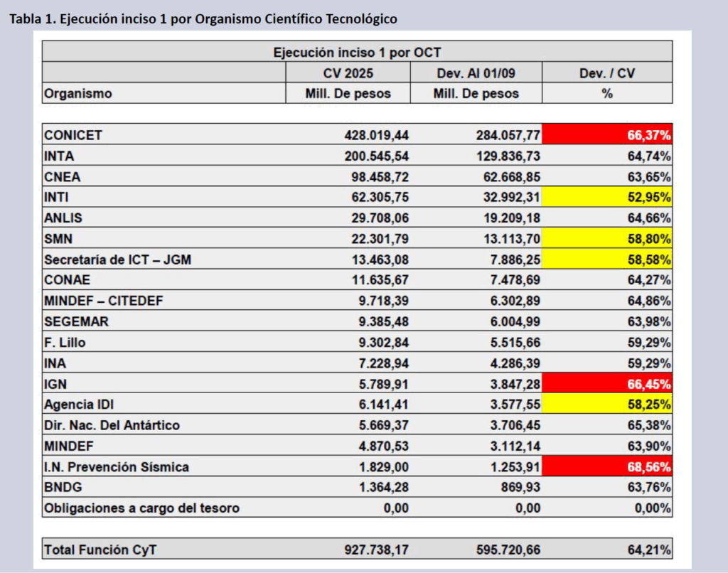Click the yellow 58,80% cell for SMN
The height and width of the screenshot is (573, 728).
[x=606, y=238]
